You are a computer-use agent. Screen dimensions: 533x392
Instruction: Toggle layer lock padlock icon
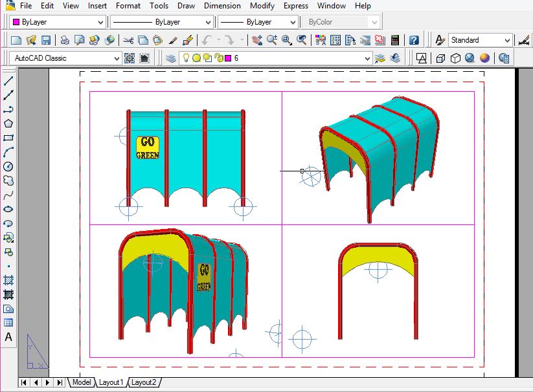tap(218, 58)
